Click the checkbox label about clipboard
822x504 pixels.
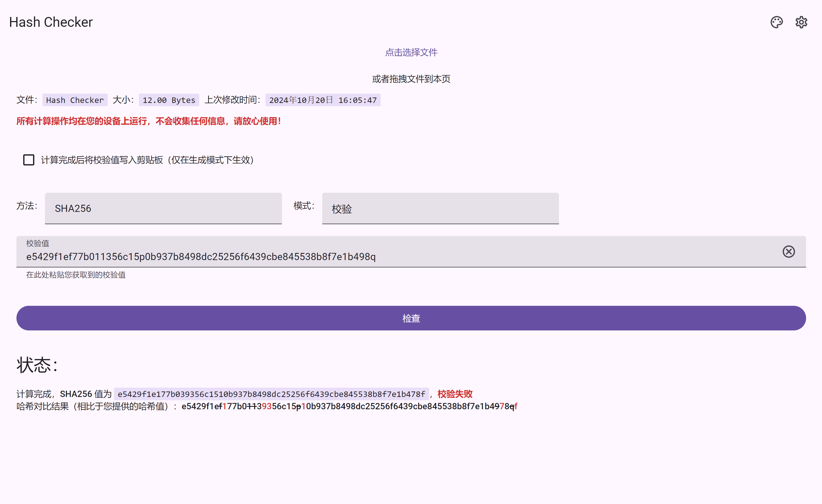pos(147,160)
